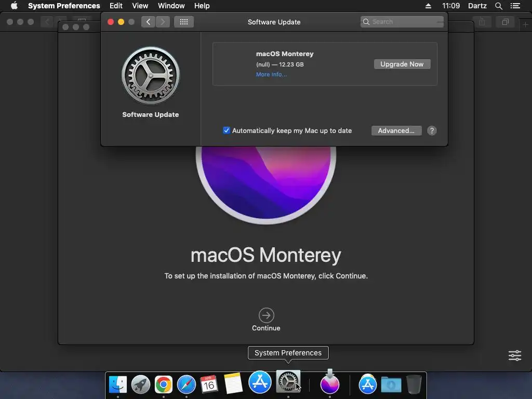Open the Downloads folder in the Dock
The width and height of the screenshot is (532, 399).
click(391, 384)
